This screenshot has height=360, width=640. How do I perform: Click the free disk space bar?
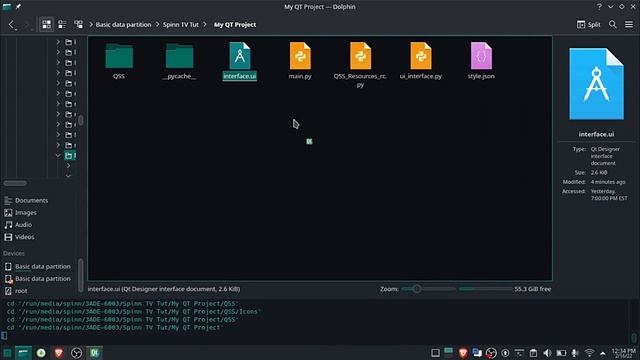tap(485, 289)
